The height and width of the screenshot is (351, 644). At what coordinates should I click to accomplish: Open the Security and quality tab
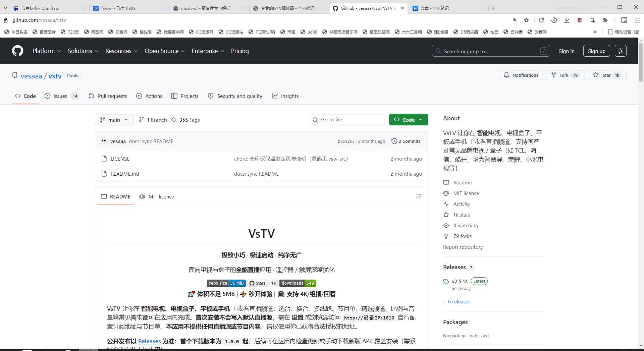click(x=235, y=96)
